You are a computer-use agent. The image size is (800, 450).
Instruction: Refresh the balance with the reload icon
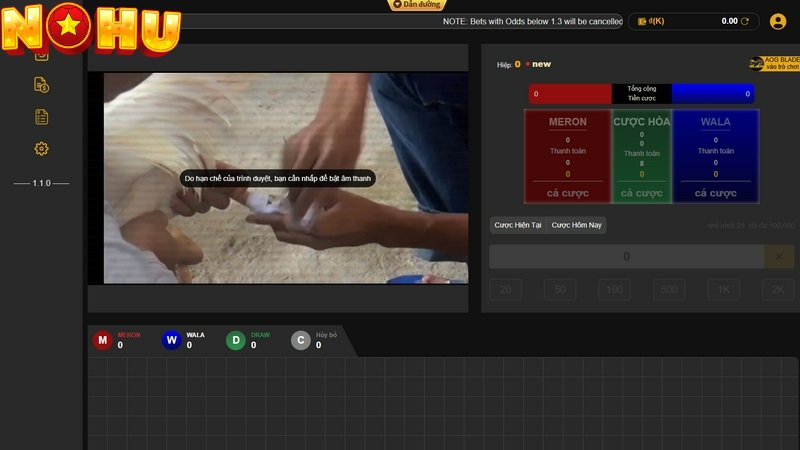(744, 21)
